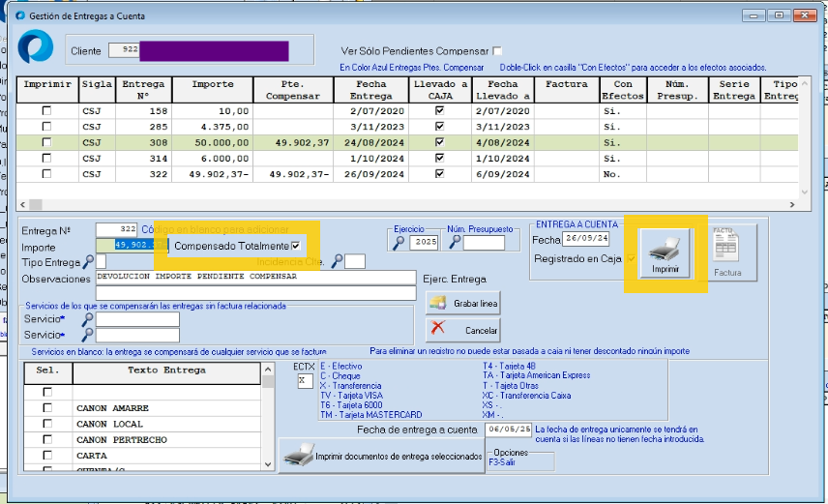Click the Núm. Presupuesto magnifier icon
This screenshot has height=504, width=828.
pos(454,242)
